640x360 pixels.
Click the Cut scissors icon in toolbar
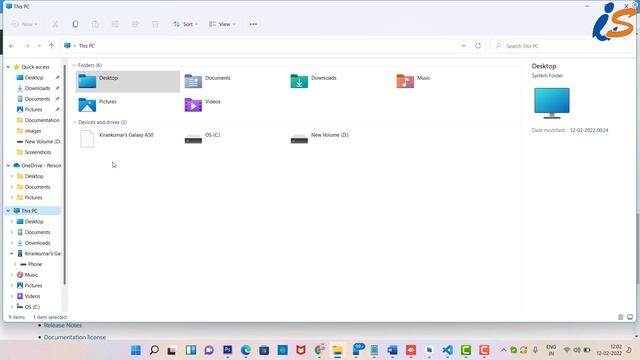click(55, 24)
